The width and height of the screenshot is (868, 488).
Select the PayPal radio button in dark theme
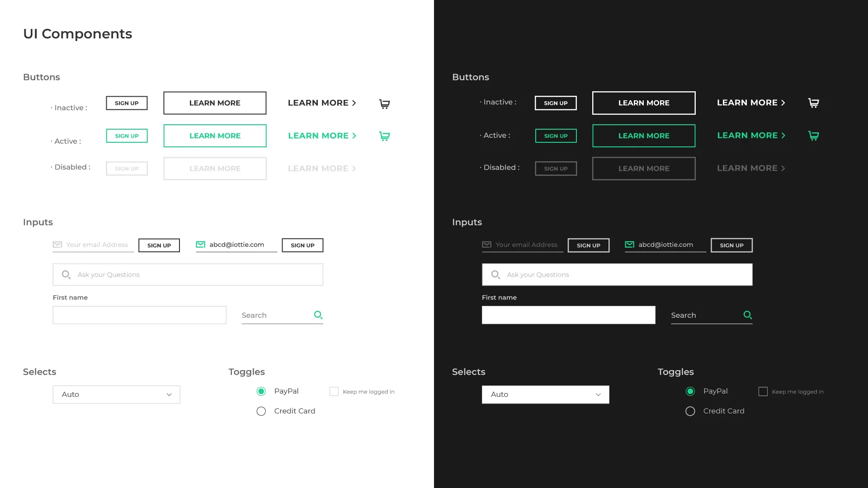(x=690, y=391)
